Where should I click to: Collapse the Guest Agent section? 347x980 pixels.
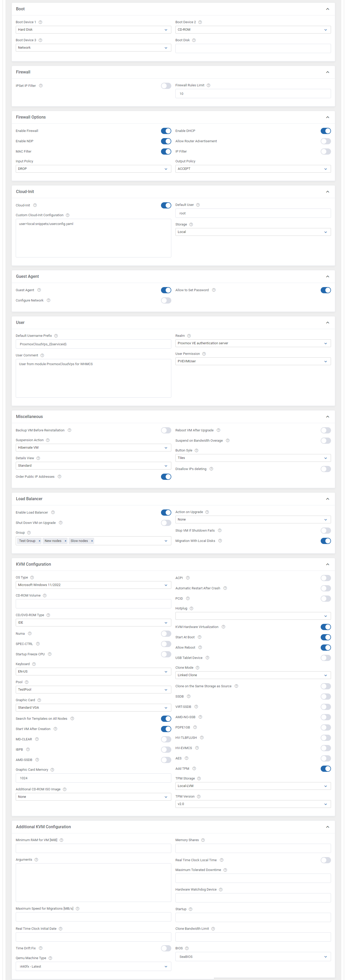[327, 277]
